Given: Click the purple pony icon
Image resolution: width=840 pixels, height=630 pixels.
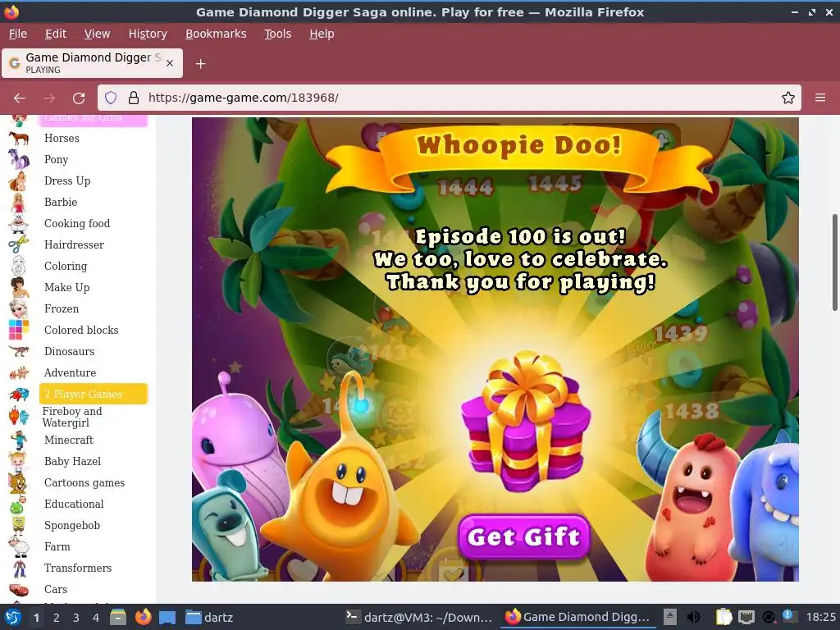Looking at the screenshot, I should pyautogui.click(x=19, y=159).
